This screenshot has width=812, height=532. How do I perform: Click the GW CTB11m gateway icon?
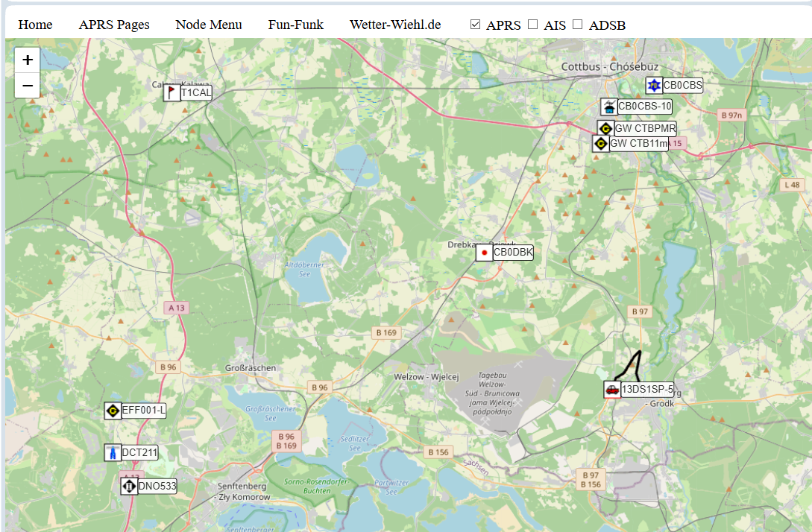601,143
